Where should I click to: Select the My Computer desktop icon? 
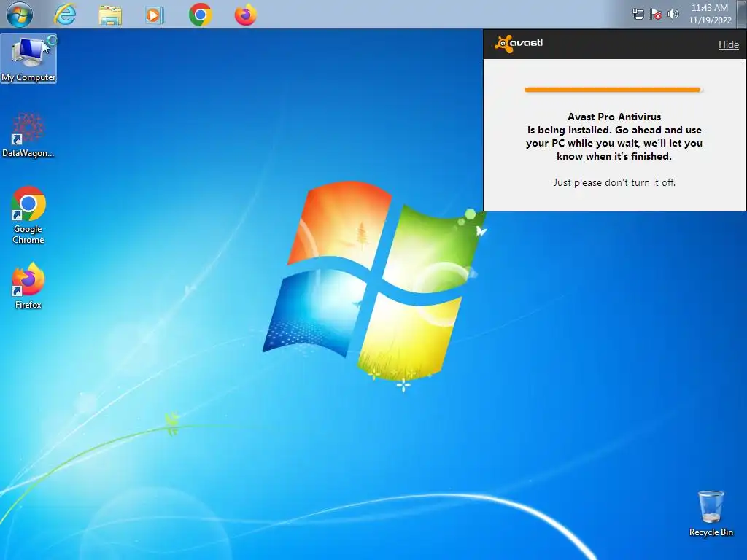(28, 58)
